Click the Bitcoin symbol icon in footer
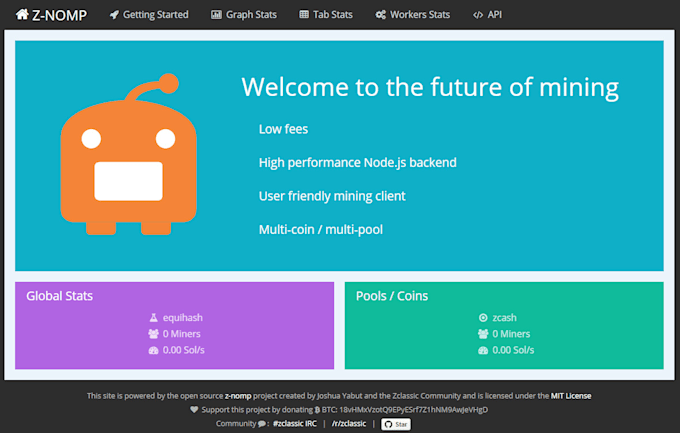This screenshot has width=680, height=433. (x=317, y=410)
